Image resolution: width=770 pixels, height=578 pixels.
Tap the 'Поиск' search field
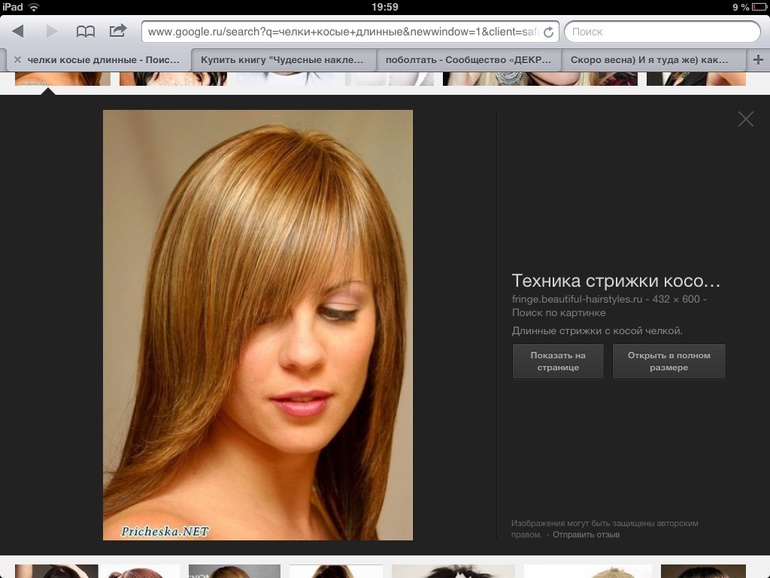point(660,32)
